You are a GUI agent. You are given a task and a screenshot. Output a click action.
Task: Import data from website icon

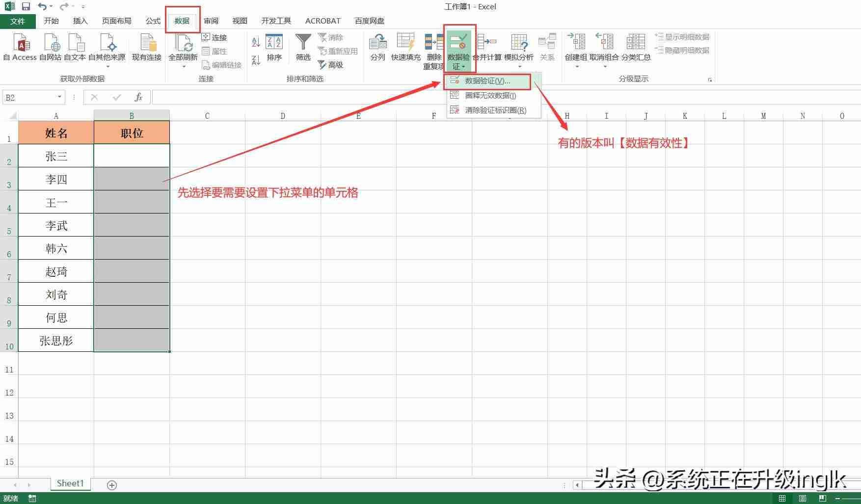[51, 47]
